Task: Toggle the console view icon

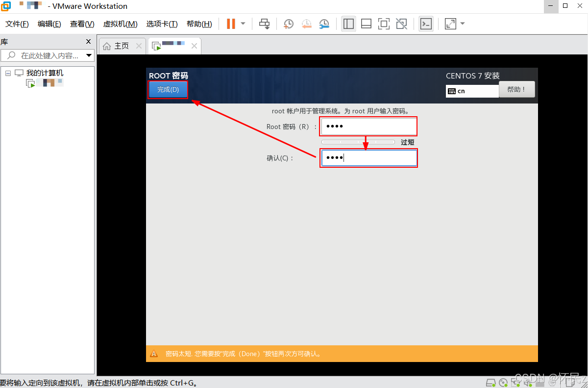Action: click(x=426, y=24)
